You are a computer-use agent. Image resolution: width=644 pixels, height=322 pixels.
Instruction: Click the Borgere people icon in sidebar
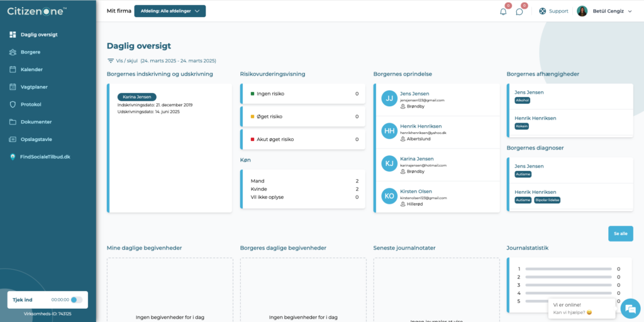(x=13, y=52)
